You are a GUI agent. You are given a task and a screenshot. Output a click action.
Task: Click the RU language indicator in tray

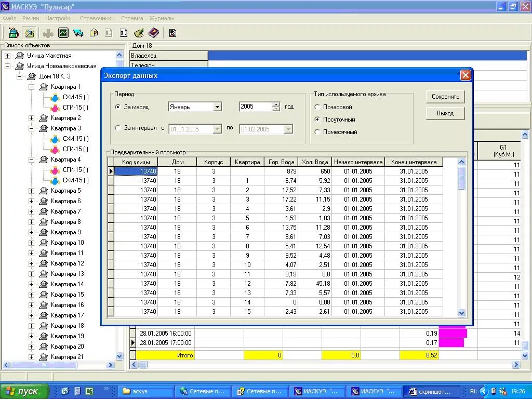(x=473, y=391)
